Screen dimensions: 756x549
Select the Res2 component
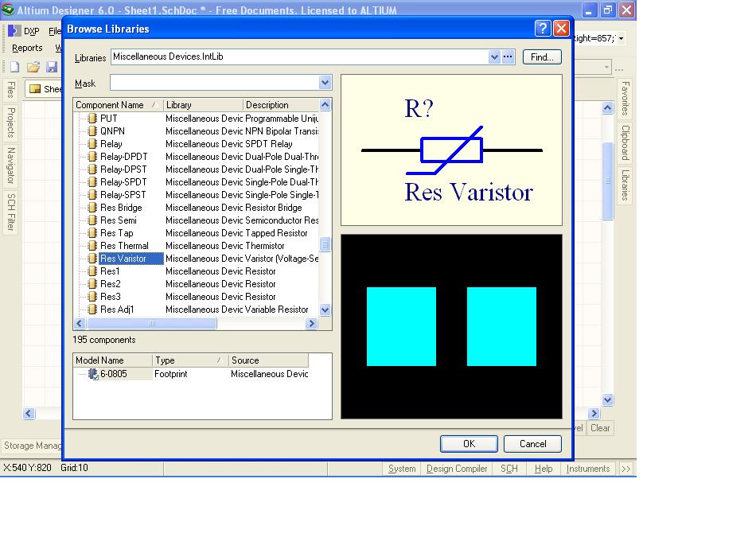[197, 284]
